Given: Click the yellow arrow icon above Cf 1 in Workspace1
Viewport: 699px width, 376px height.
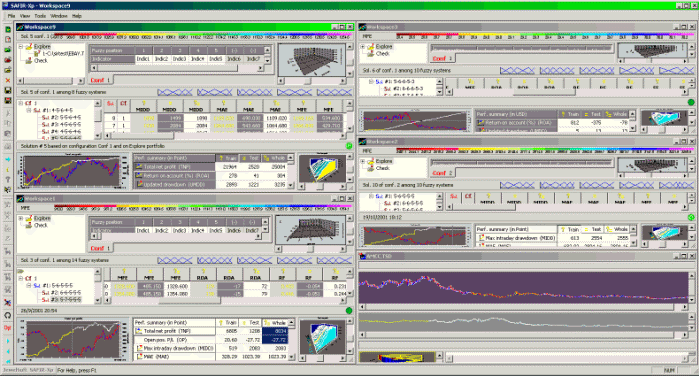Looking at the screenshot, I should point(21,271).
